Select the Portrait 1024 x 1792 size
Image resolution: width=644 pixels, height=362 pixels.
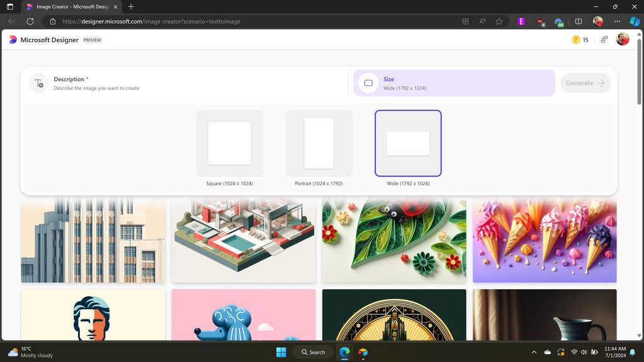coord(318,143)
